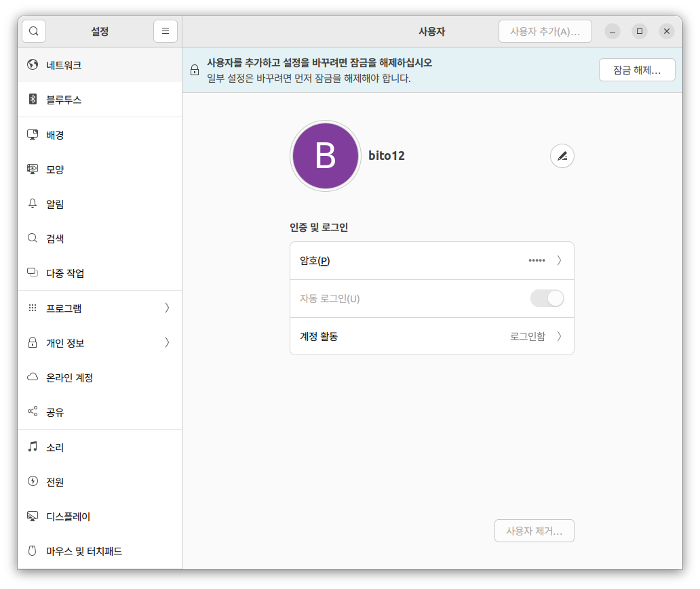
Task: Click the bell icon beside 알림
Action: pyautogui.click(x=33, y=203)
